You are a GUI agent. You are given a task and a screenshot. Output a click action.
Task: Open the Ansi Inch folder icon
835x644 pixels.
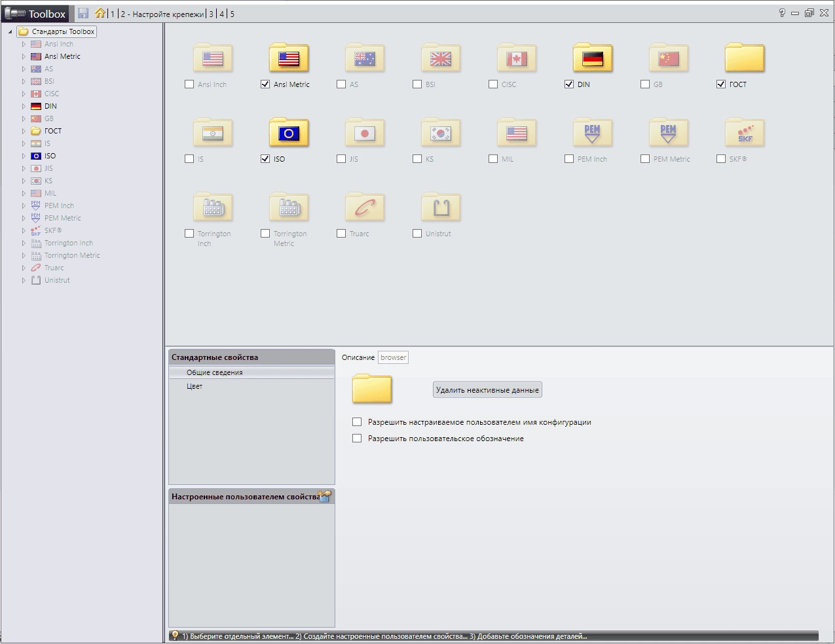coord(213,59)
